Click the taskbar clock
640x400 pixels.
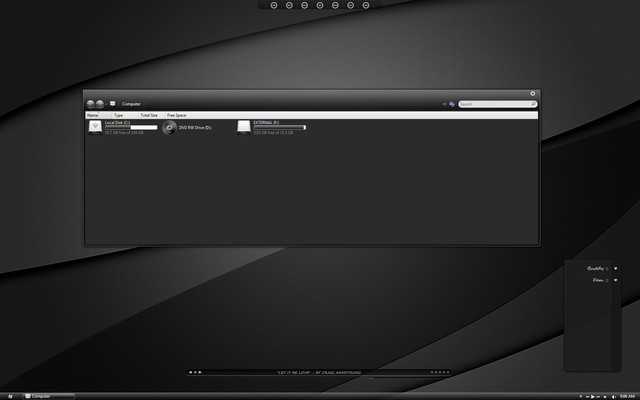(x=627, y=396)
